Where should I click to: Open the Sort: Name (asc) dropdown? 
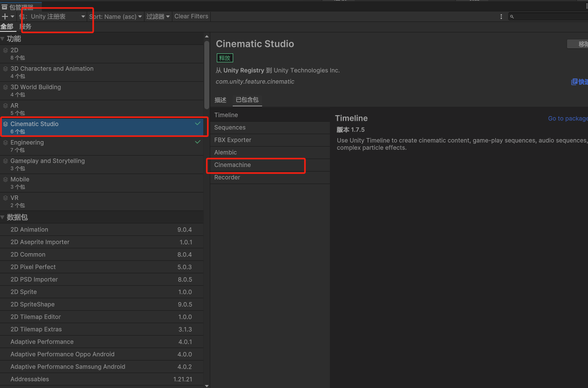(115, 16)
